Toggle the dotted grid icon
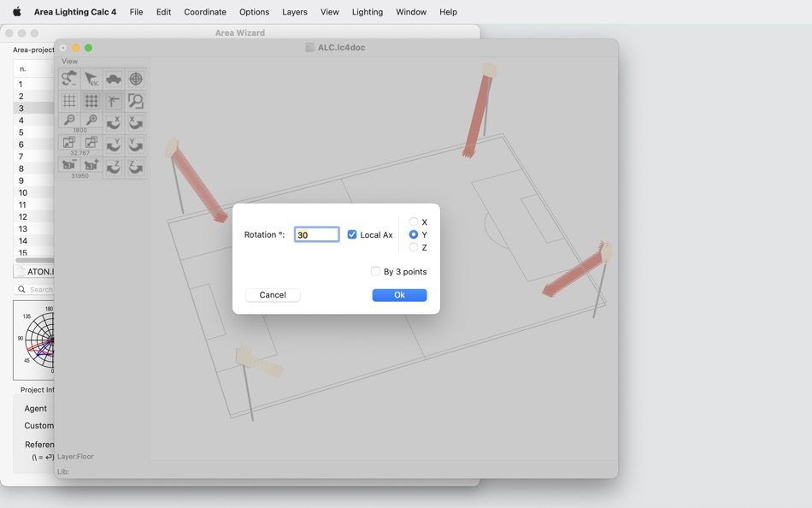Image resolution: width=812 pixels, height=508 pixels. tap(91, 101)
